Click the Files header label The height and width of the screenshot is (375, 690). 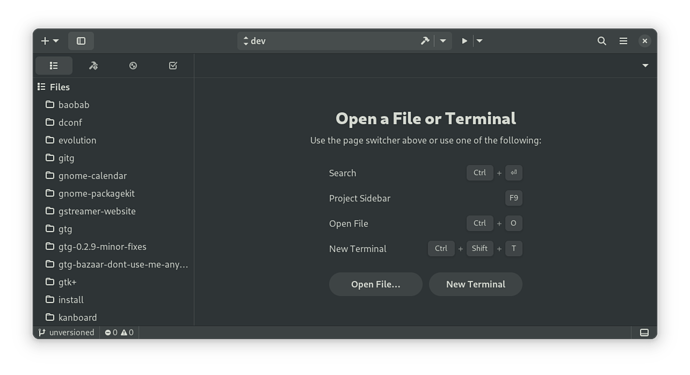coord(59,87)
